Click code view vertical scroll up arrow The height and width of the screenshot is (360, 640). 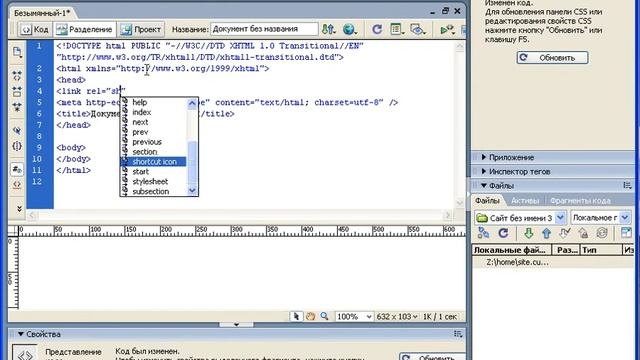click(460, 46)
